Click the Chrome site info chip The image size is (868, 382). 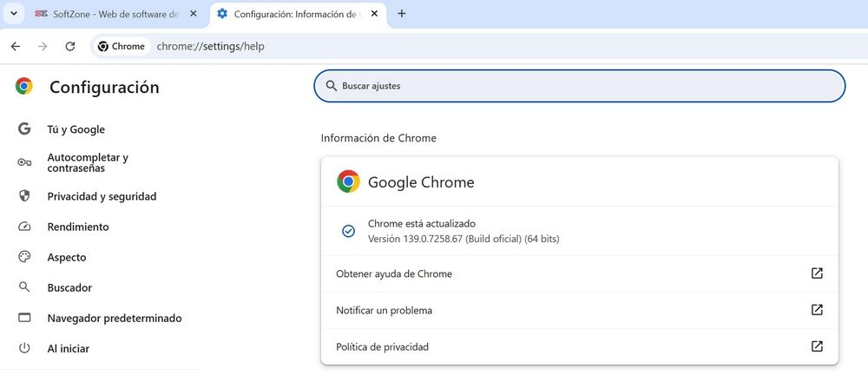121,46
